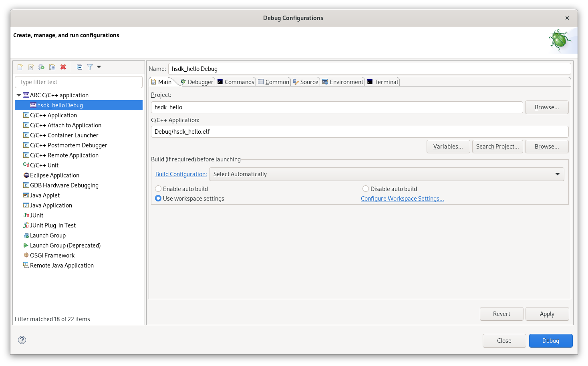Viewport: 588px width, 366px height.
Task: Open Configure Workspace Settings link
Action: point(402,198)
